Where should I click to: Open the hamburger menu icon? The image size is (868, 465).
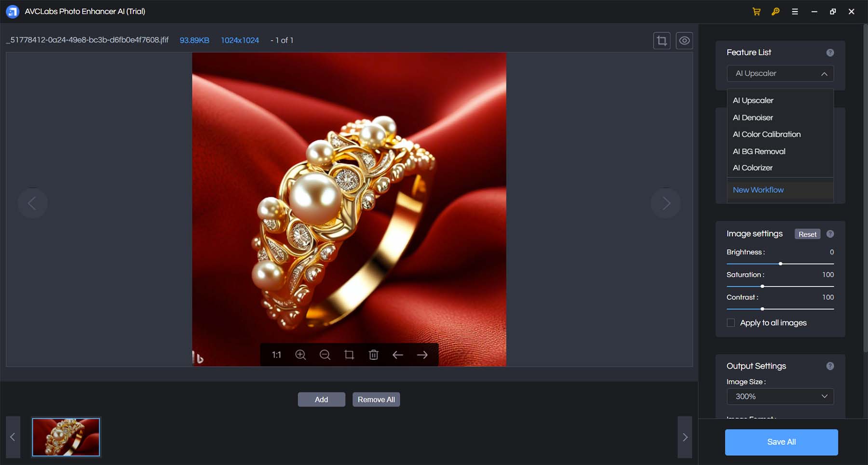[x=795, y=12]
